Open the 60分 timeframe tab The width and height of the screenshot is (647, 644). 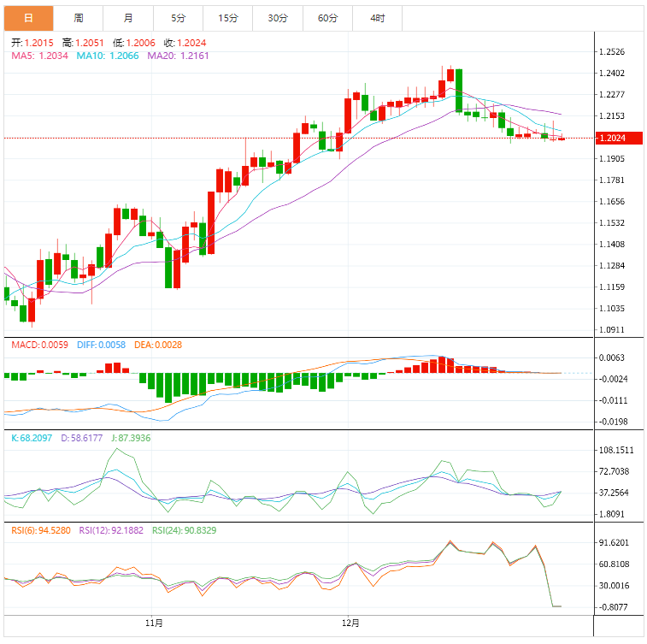pyautogui.click(x=327, y=18)
